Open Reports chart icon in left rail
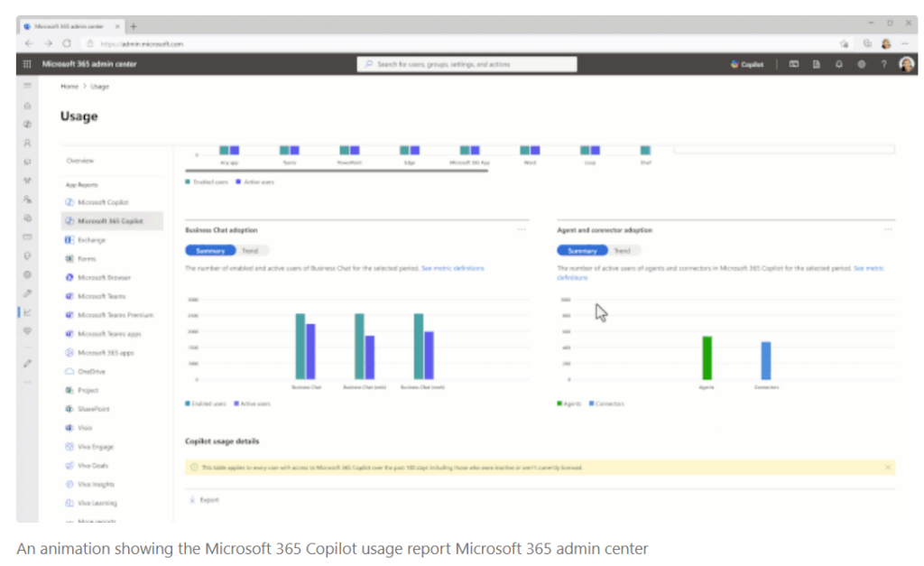This screenshot has width=924, height=566. pyautogui.click(x=27, y=312)
